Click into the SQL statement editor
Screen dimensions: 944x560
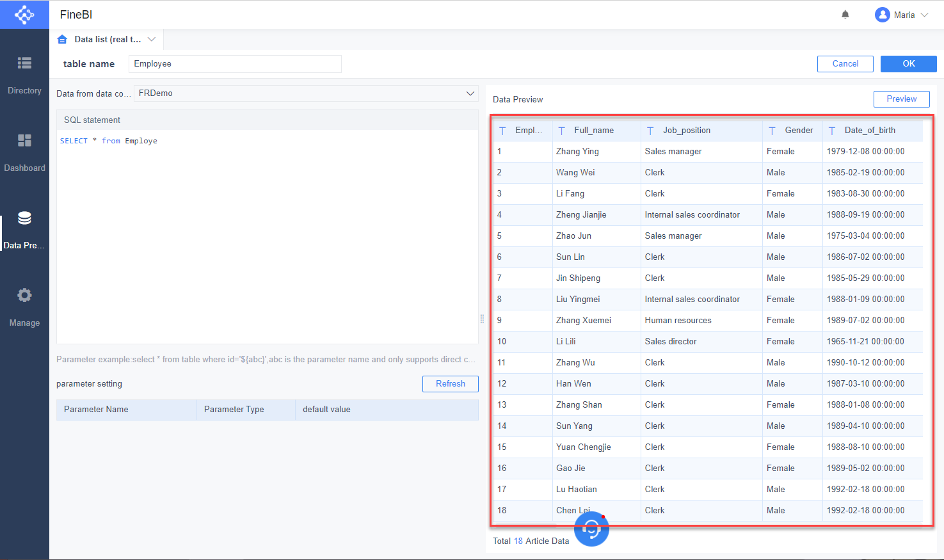[268, 237]
